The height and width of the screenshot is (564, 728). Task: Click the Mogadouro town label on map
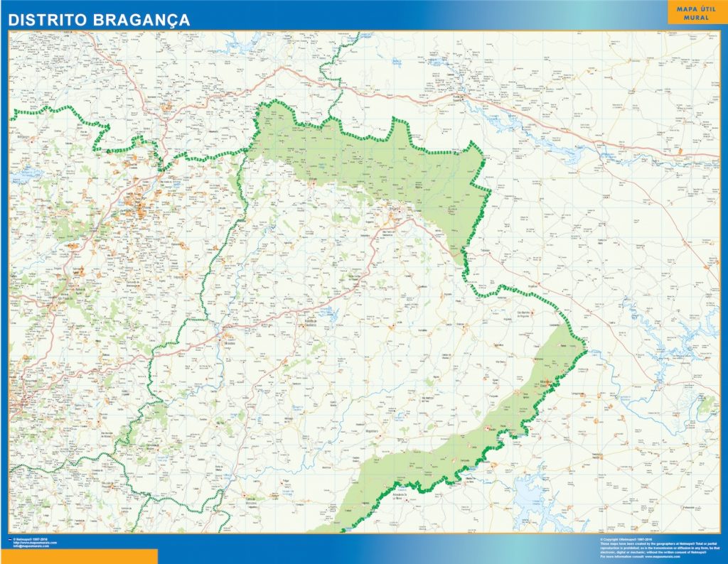tap(372, 431)
